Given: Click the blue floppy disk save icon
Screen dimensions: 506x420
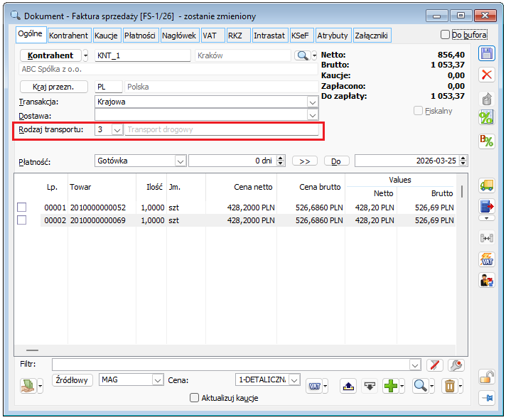Looking at the screenshot, I should pos(487,55).
